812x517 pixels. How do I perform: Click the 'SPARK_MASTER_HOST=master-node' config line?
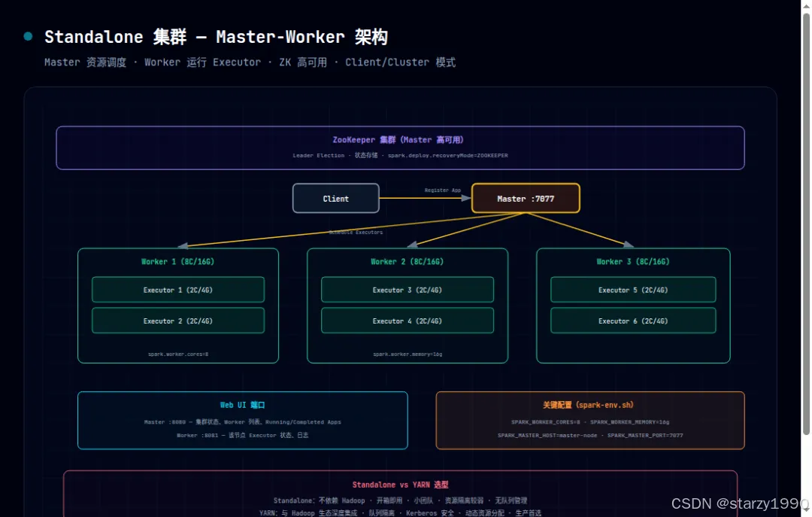pos(590,436)
